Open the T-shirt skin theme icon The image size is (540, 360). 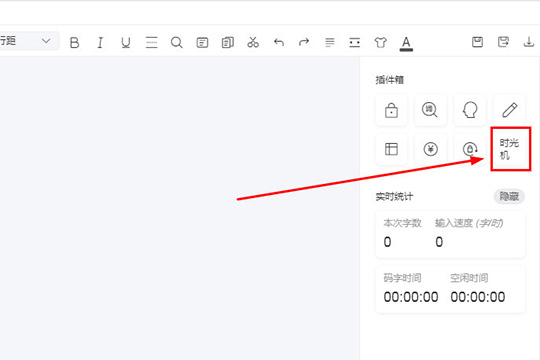tap(381, 42)
